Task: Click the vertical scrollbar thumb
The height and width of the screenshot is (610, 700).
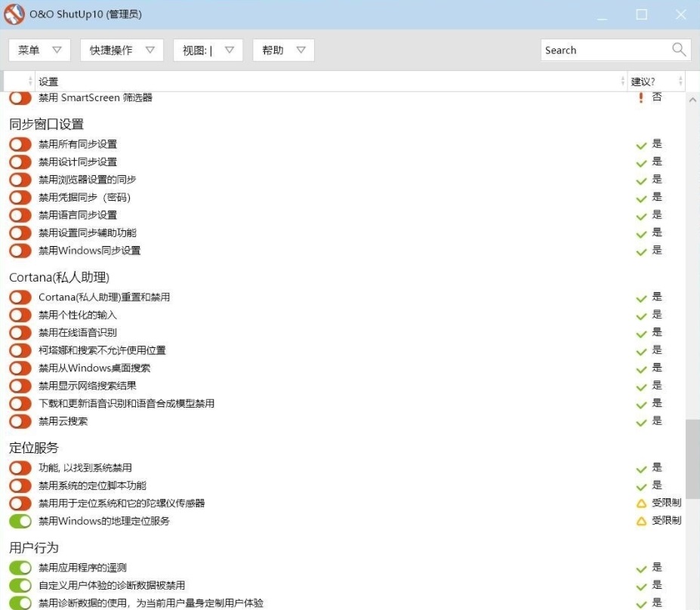Action: point(692,459)
